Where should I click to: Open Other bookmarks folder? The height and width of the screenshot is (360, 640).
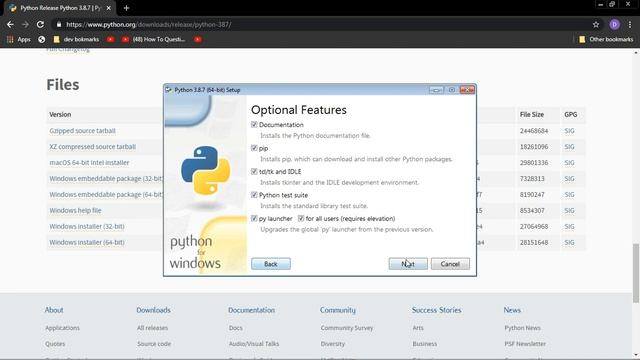pyautogui.click(x=606, y=39)
